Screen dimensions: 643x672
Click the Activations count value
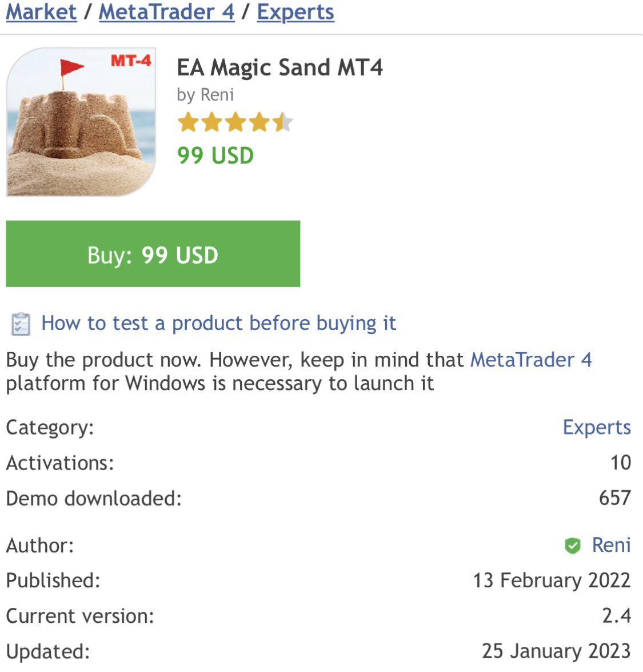tap(620, 463)
